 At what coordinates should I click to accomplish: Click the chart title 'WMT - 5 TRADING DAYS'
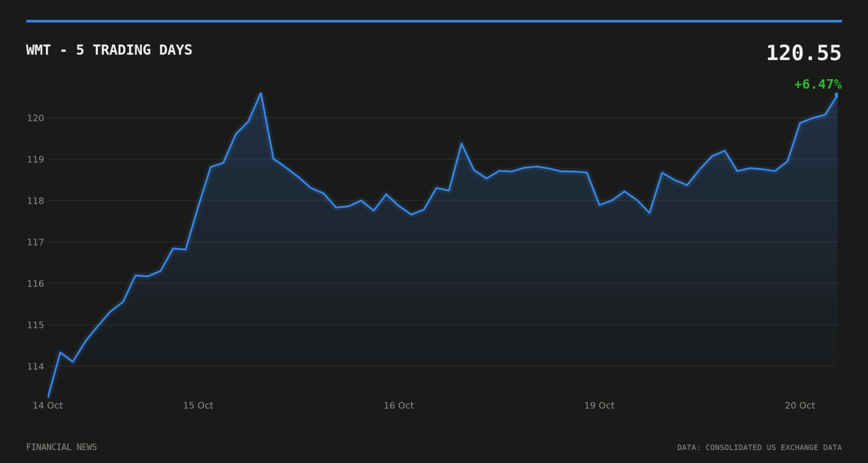109,50
